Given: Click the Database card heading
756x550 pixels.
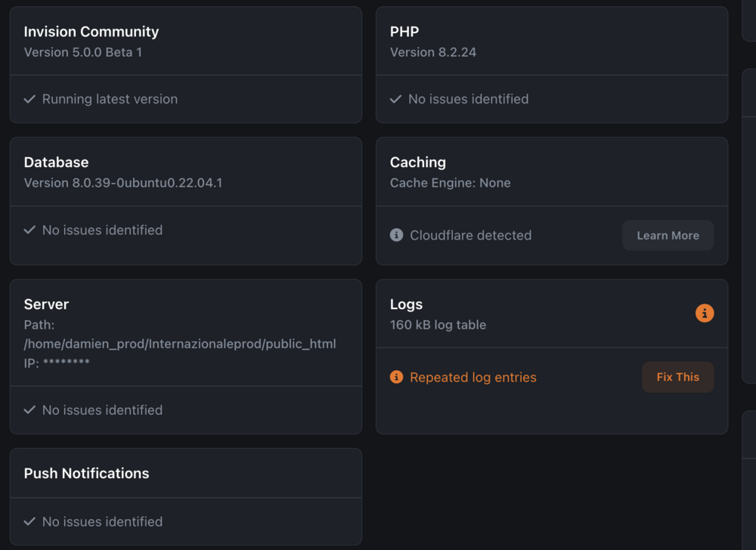Looking at the screenshot, I should pos(57,162).
